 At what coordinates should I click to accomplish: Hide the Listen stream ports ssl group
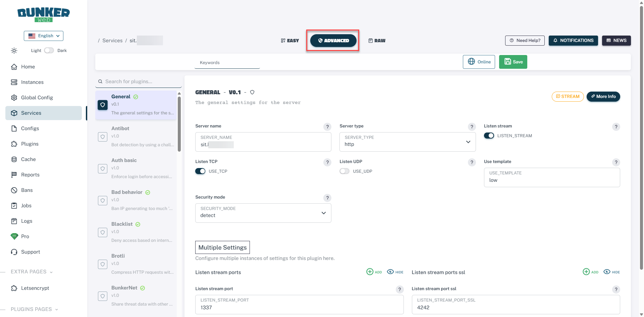coord(611,272)
